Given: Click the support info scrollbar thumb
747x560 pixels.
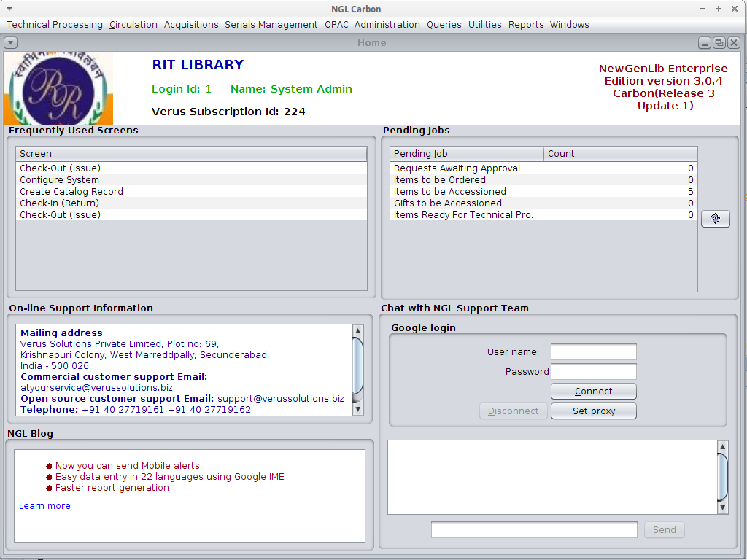Looking at the screenshot, I should (x=357, y=366).
